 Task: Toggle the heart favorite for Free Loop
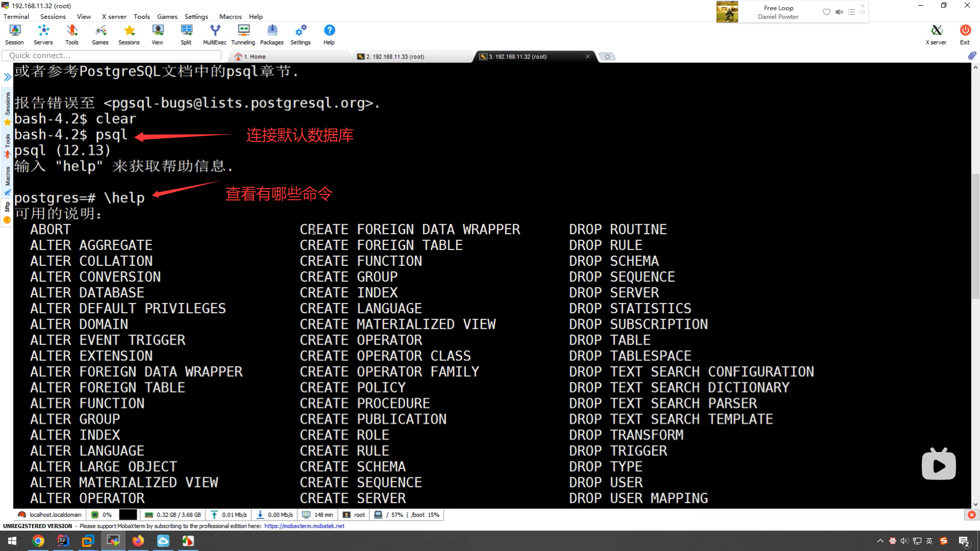click(x=826, y=12)
